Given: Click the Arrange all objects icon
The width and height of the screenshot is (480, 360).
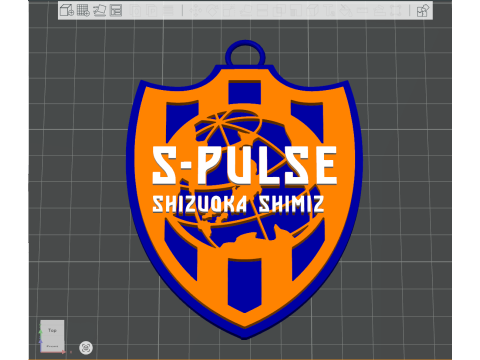Looking at the screenshot, I should (x=116, y=10).
